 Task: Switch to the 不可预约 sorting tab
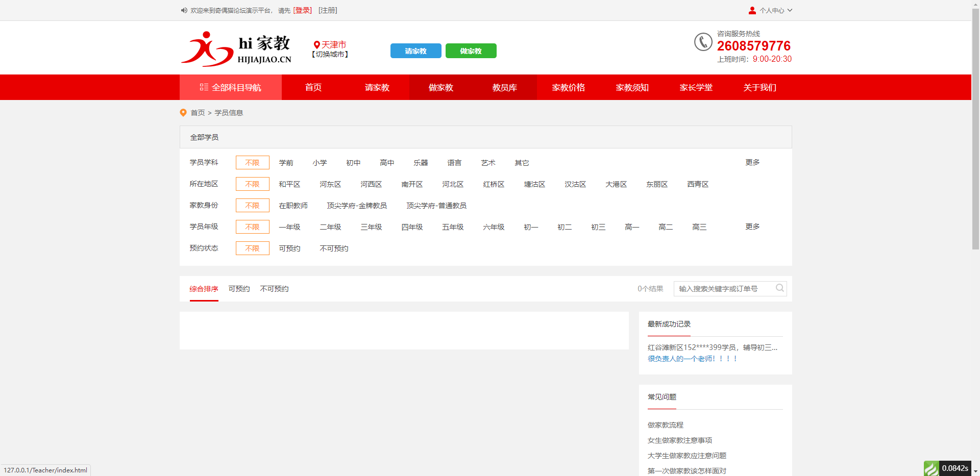coord(274,289)
